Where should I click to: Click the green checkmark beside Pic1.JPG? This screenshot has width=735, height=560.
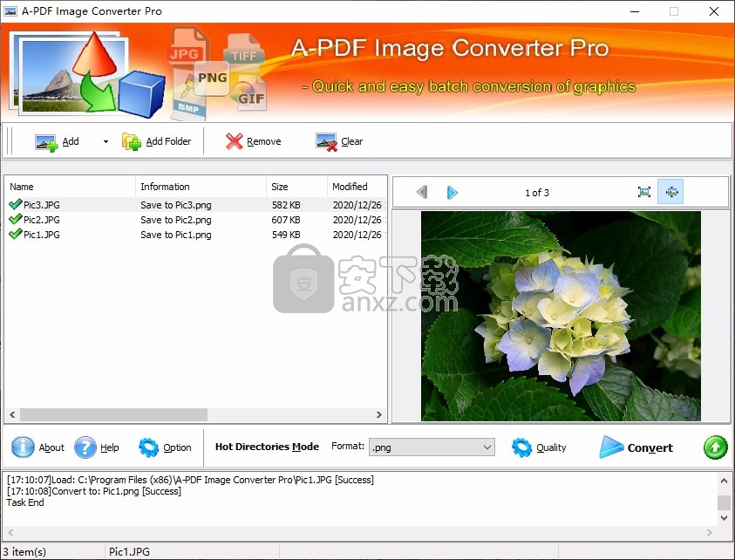click(16, 234)
